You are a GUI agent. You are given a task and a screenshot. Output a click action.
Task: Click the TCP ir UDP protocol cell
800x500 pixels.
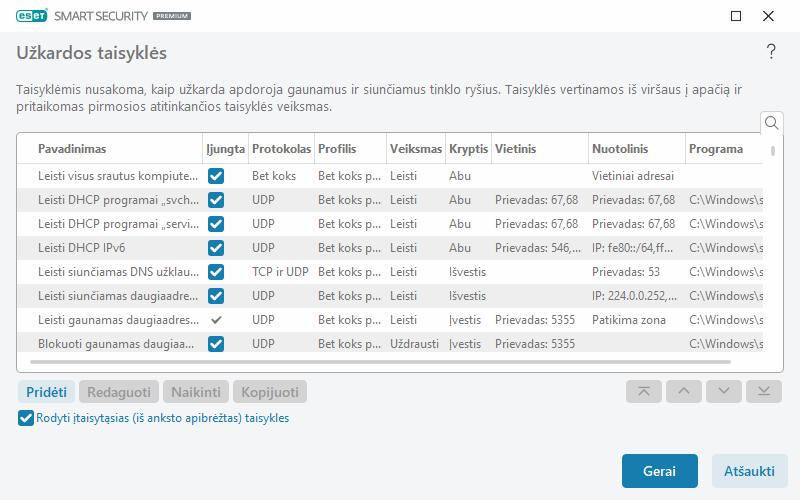(280, 272)
